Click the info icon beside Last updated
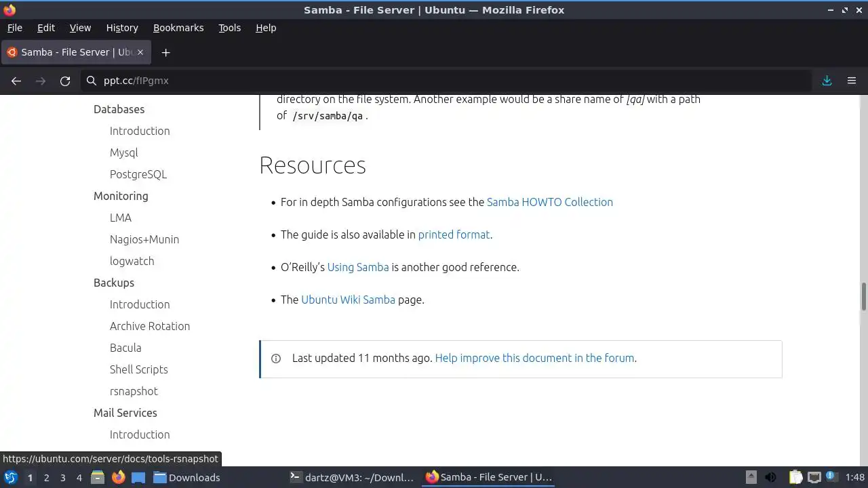The image size is (868, 488). point(276,359)
